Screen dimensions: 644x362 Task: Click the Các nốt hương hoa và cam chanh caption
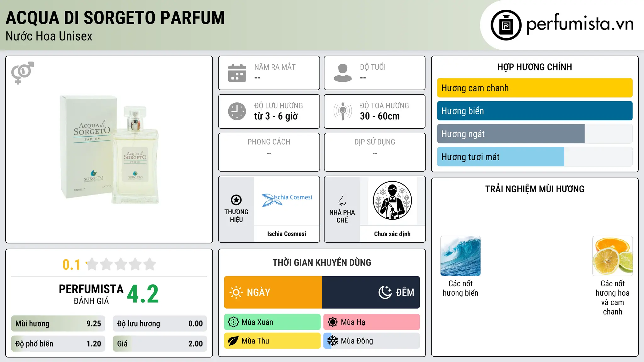coord(613,298)
